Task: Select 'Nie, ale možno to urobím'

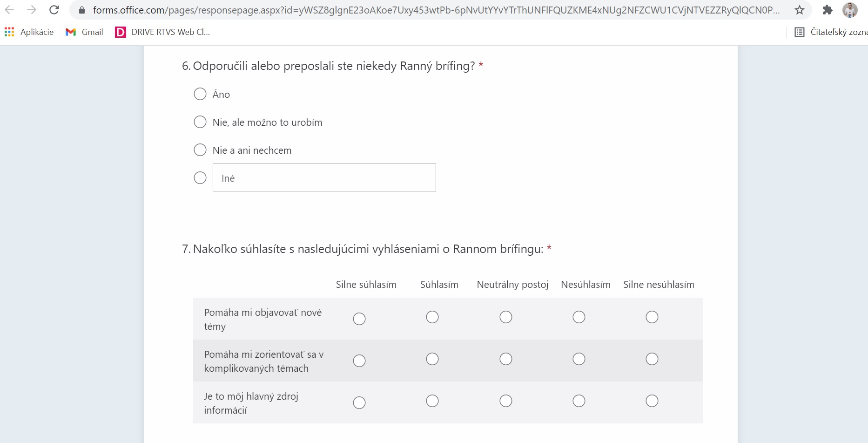Action: (200, 122)
